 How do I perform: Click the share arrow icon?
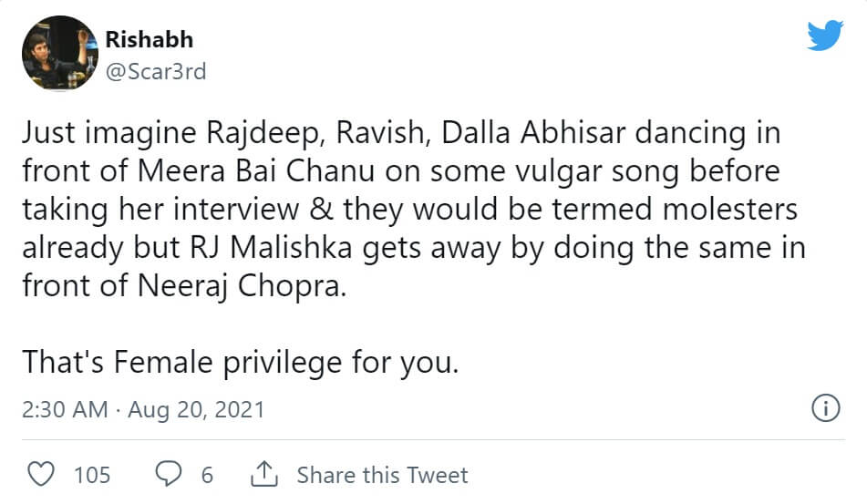[x=263, y=474]
